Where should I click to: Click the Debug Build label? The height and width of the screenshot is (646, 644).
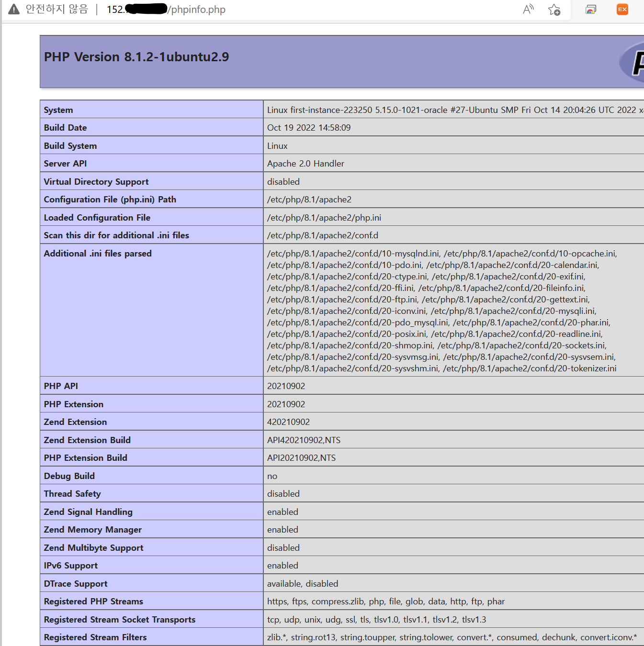(x=69, y=476)
